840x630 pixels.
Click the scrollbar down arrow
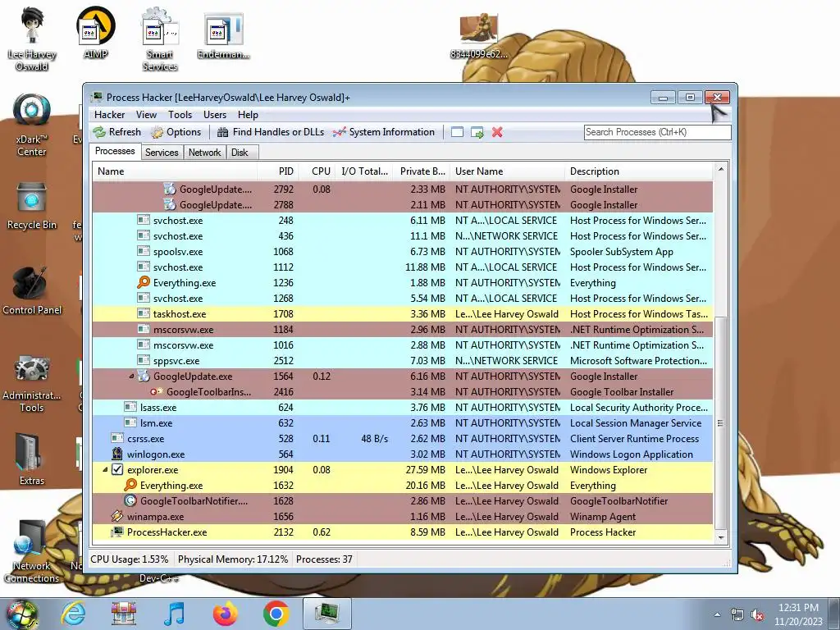(x=720, y=537)
